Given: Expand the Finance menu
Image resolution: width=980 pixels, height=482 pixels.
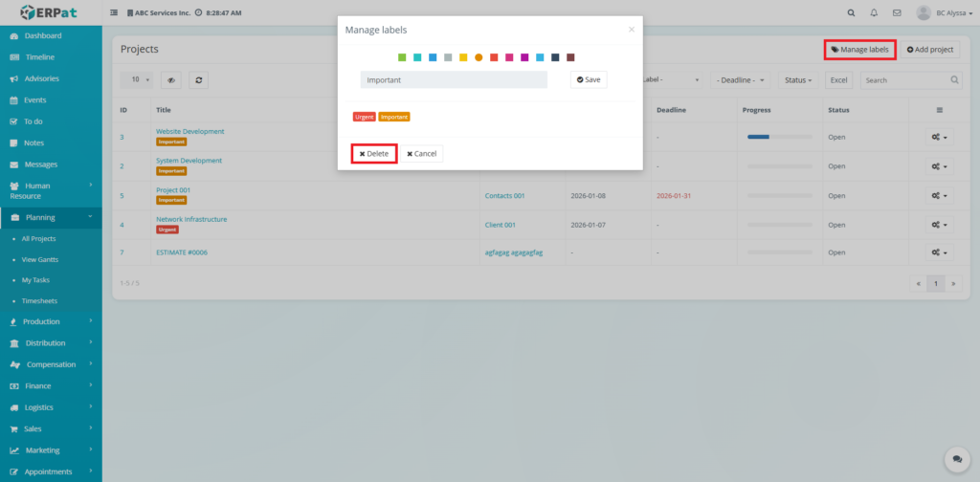Looking at the screenshot, I should [51, 385].
